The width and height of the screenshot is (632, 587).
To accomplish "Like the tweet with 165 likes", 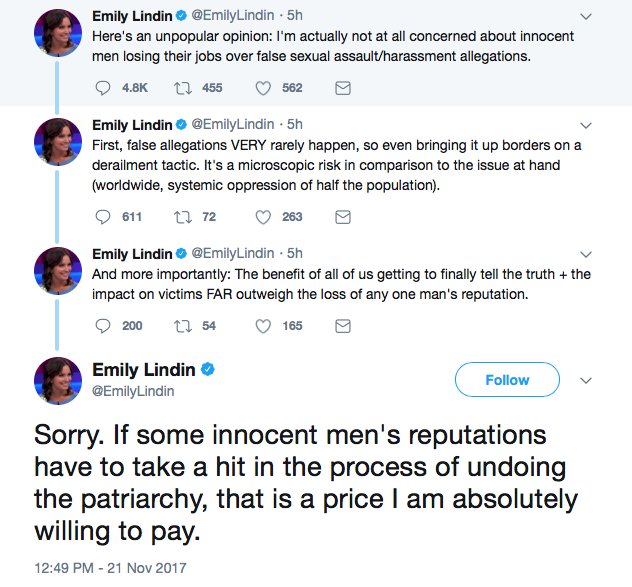I will (x=265, y=325).
